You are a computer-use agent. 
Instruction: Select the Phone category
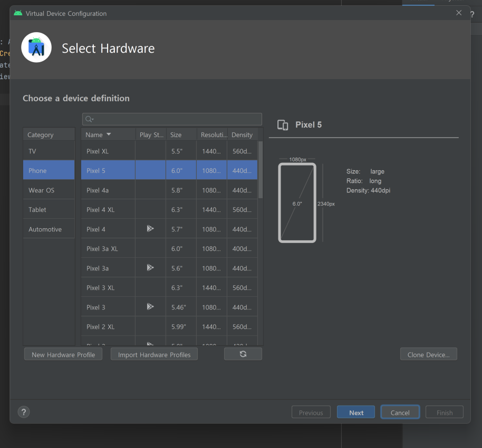tap(49, 171)
